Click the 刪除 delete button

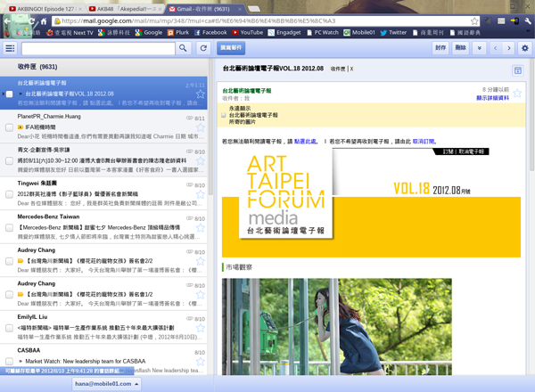tap(460, 48)
